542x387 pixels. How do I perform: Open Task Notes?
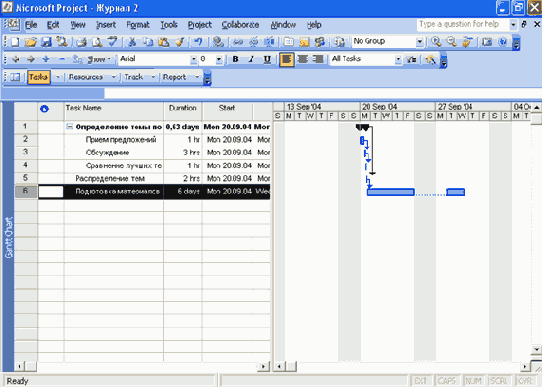pos(304,42)
